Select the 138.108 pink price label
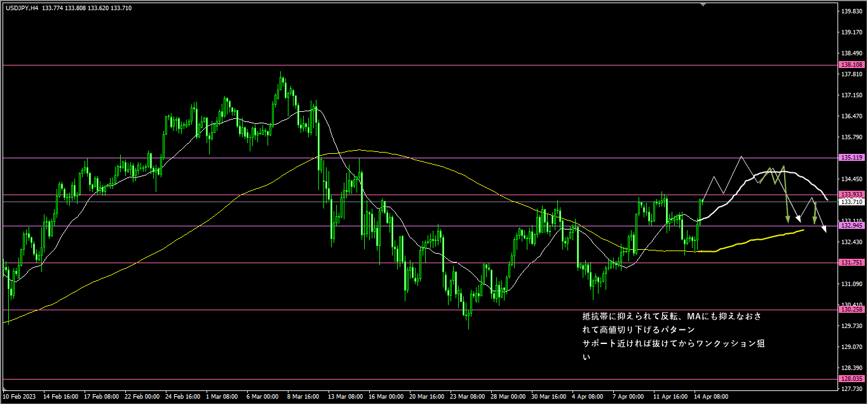The image size is (868, 405). pos(851,65)
